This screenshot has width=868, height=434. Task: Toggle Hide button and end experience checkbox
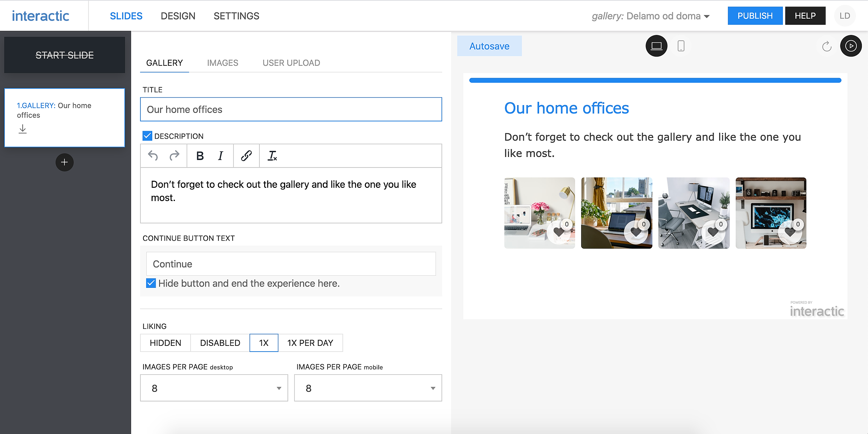151,283
